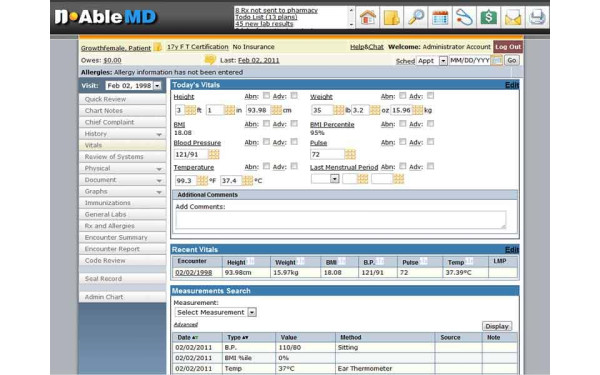Viewport: 600px width, 375px height.
Task: Open keypad icon for Weight lb
Action: coord(339,110)
